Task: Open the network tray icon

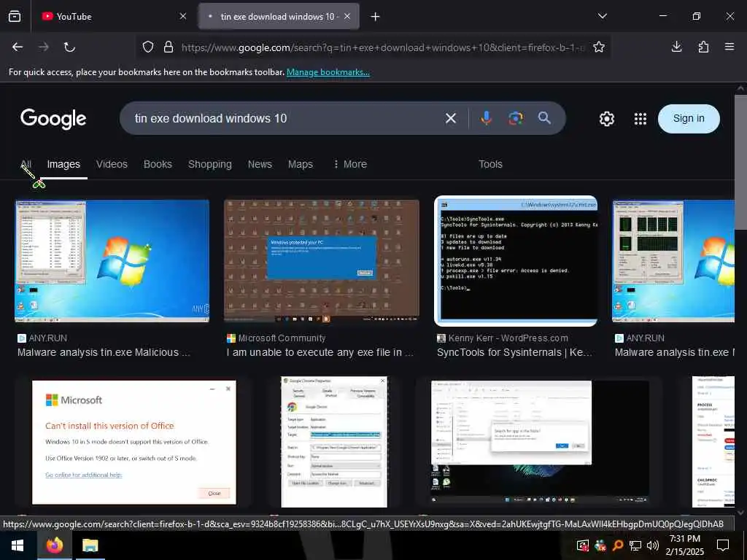Action: 635,545
